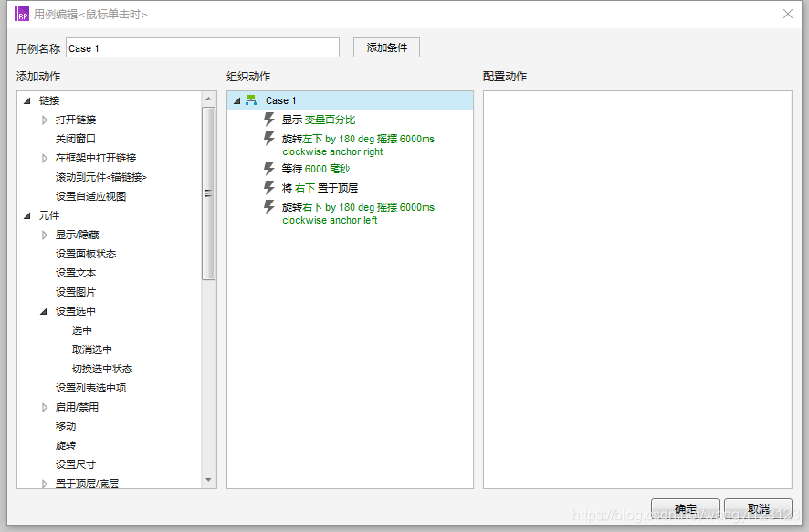This screenshot has width=809, height=532.
Task: Click the Case 1 flow icon
Action: tap(251, 100)
